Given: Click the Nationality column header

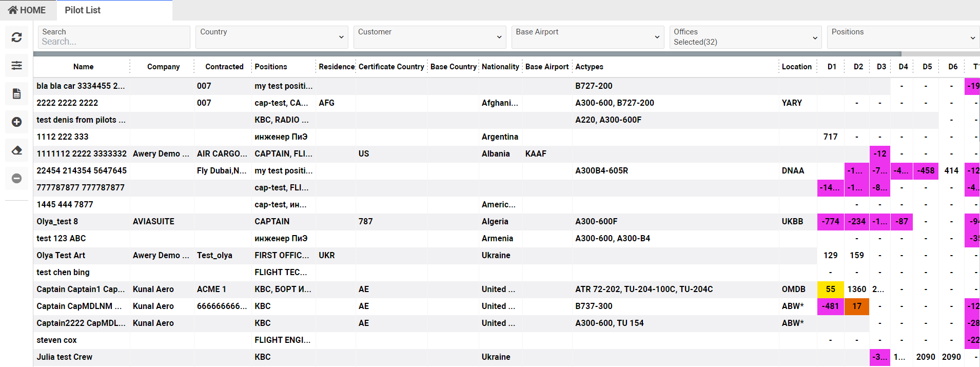Looking at the screenshot, I should pyautogui.click(x=500, y=67).
